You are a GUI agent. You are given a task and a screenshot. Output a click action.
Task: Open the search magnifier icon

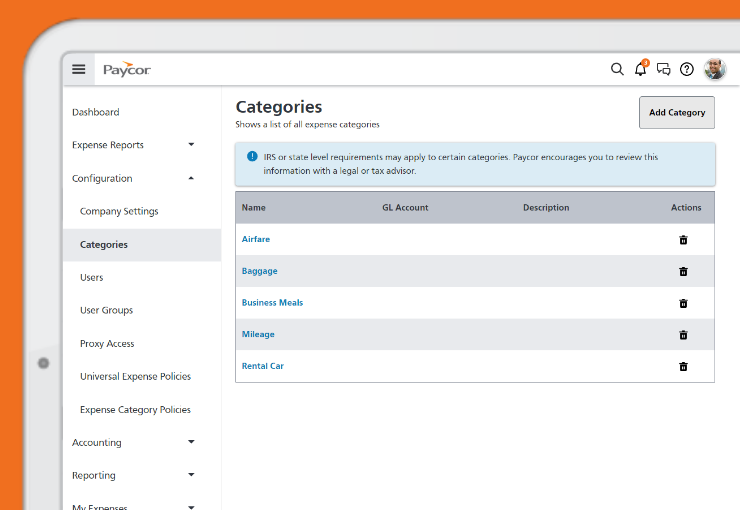617,69
